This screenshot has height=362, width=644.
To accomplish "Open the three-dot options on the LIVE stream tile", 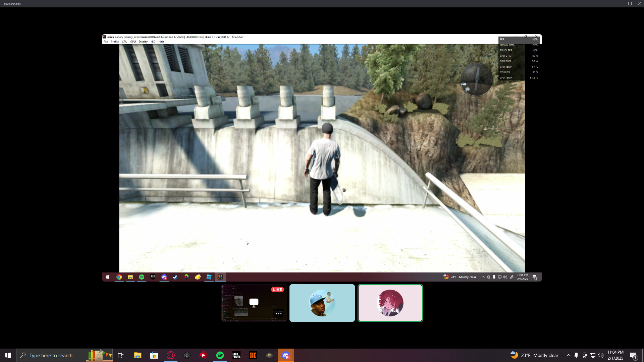I will (x=278, y=314).
